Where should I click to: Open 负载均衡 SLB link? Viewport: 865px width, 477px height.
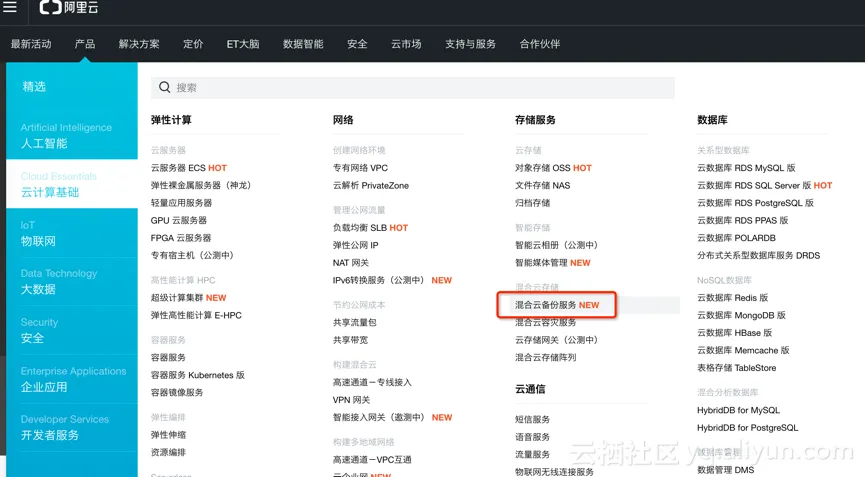pos(359,228)
